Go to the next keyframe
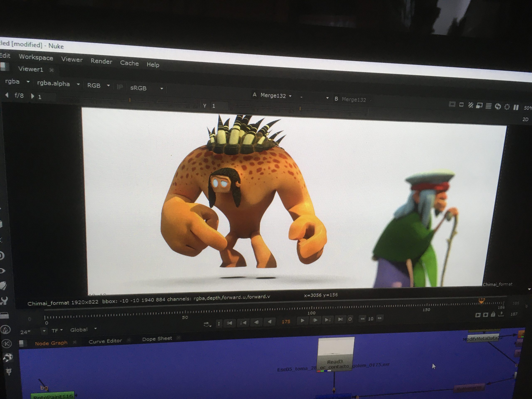 click(x=328, y=320)
